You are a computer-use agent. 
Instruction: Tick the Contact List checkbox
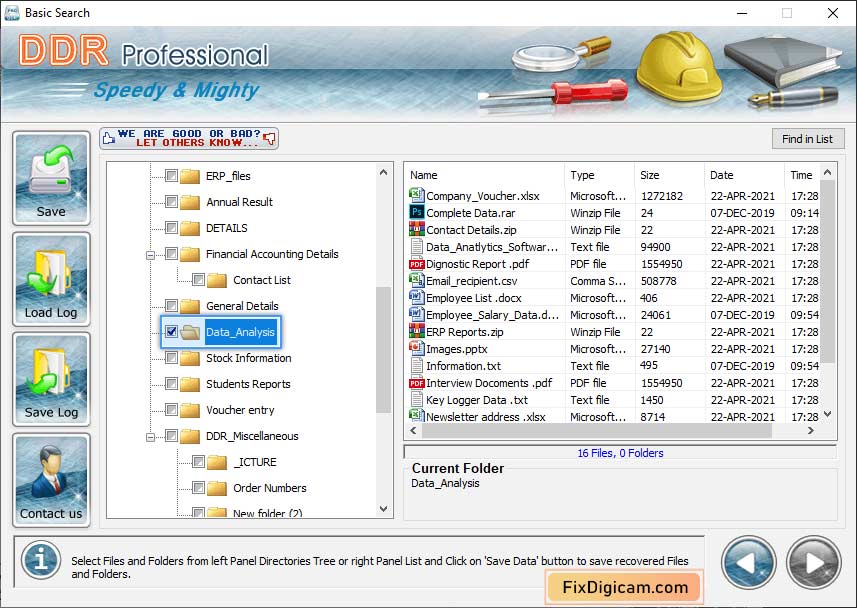point(198,280)
